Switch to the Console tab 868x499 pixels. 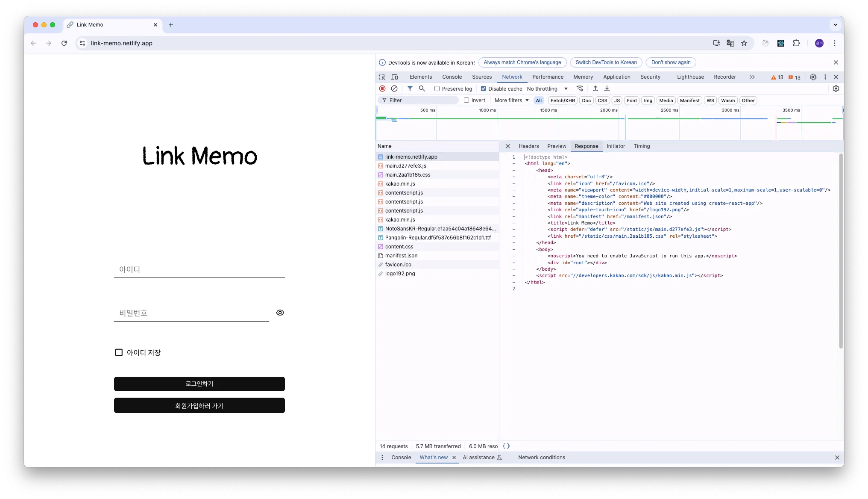point(452,77)
